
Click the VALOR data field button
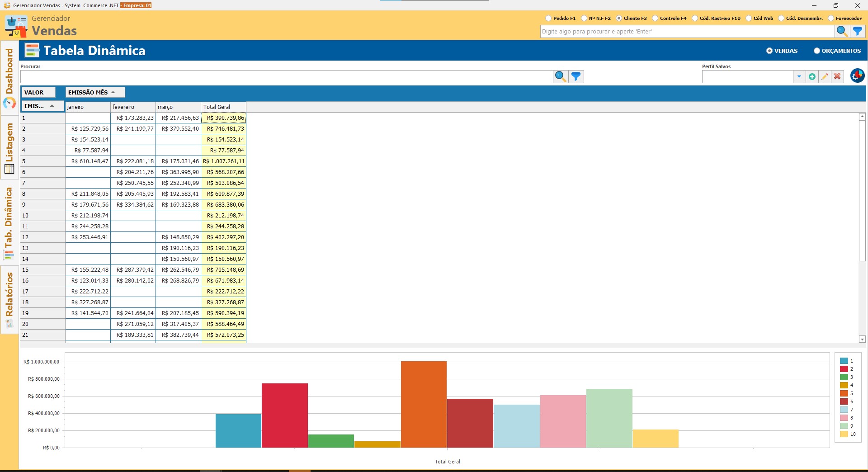tap(38, 92)
